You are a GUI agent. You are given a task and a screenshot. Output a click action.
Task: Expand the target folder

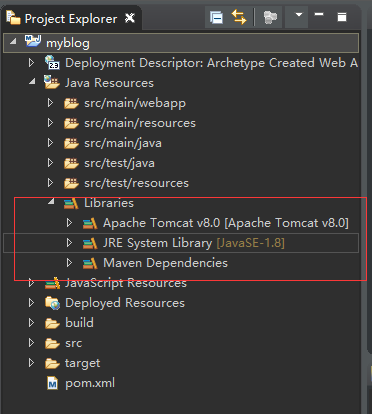31,363
